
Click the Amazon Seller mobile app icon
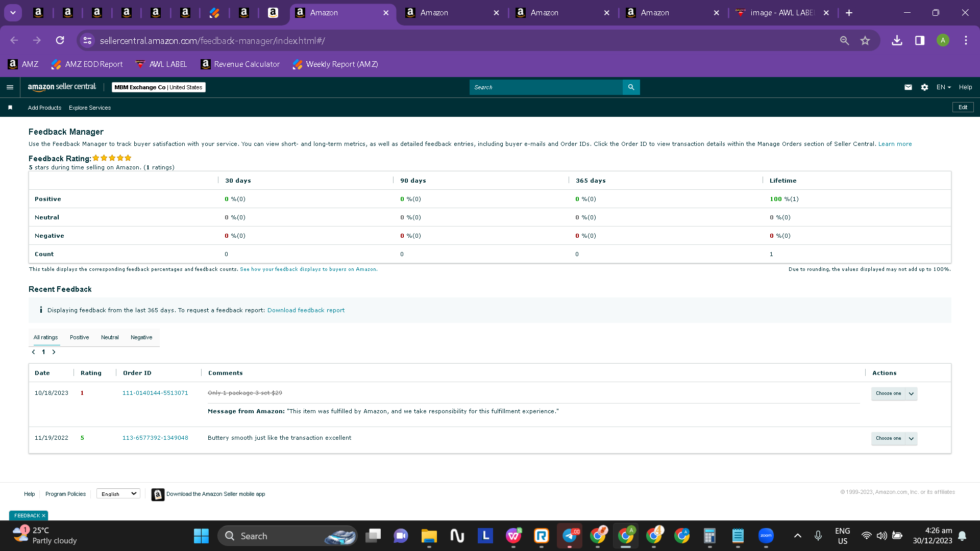point(158,494)
